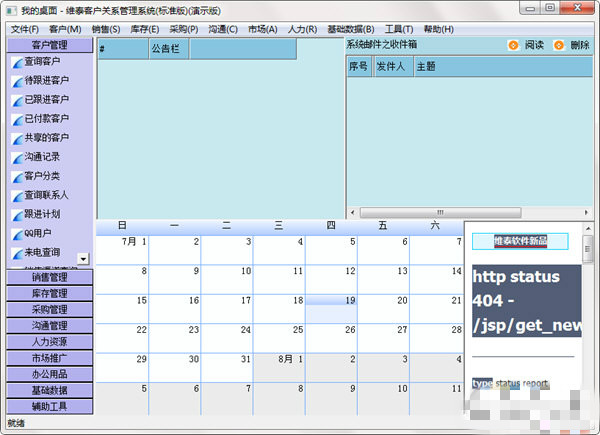Click the icon beside 客户分类
Image resolution: width=600 pixels, height=435 pixels.
18,178
